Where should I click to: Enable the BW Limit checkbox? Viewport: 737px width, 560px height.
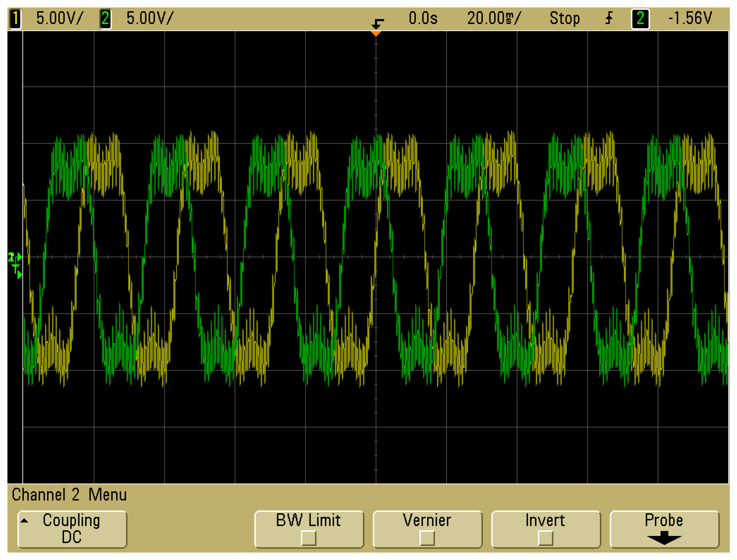click(x=308, y=538)
